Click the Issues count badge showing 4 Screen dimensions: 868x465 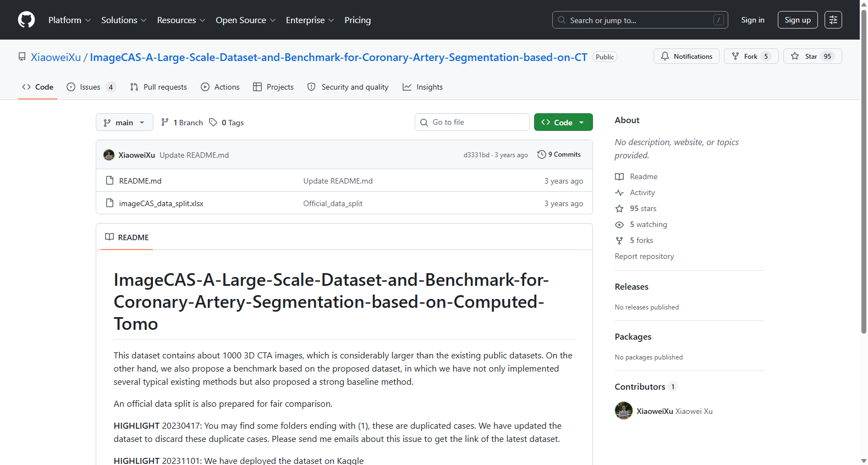[x=111, y=87]
